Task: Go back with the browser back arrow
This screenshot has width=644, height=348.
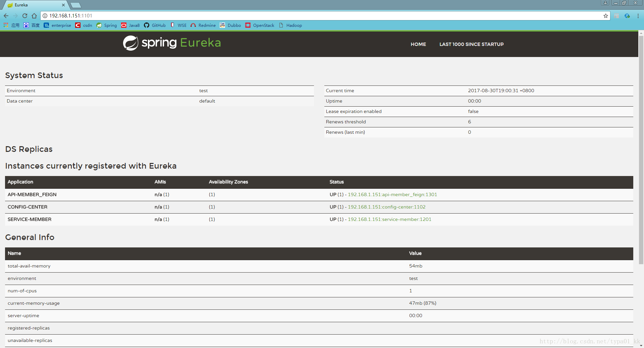Action: click(x=6, y=16)
